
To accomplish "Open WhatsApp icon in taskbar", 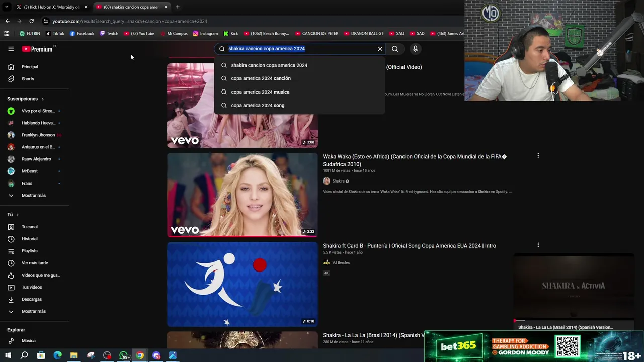I will [124, 355].
